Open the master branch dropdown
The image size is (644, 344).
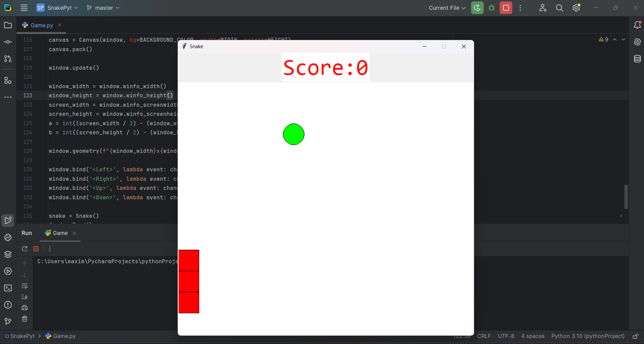click(103, 8)
